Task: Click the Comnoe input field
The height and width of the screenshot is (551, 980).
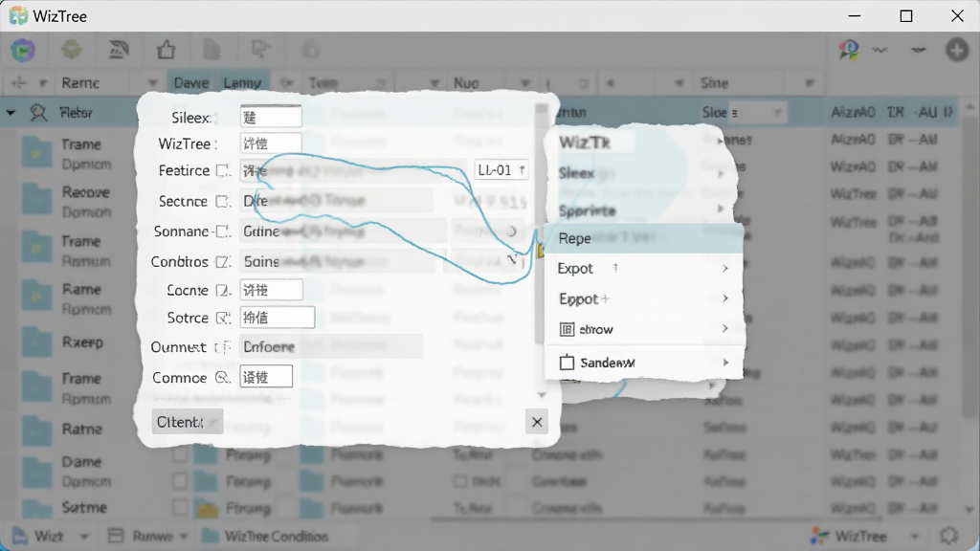Action: 266,377
